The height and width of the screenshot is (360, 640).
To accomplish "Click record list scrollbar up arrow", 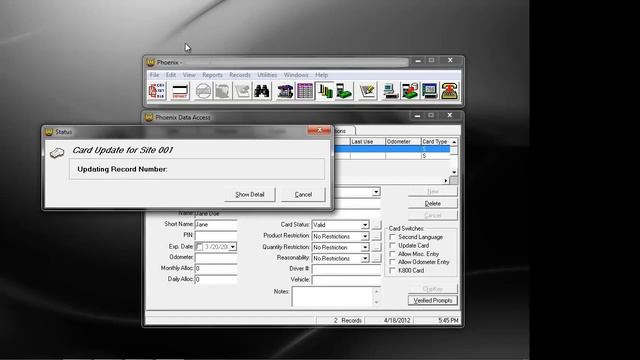I will click(454, 142).
